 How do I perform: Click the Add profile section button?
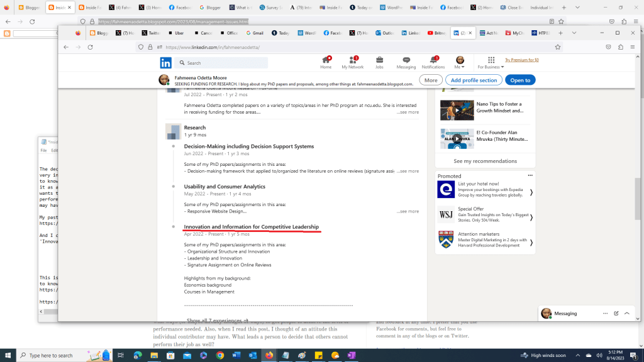474,80
